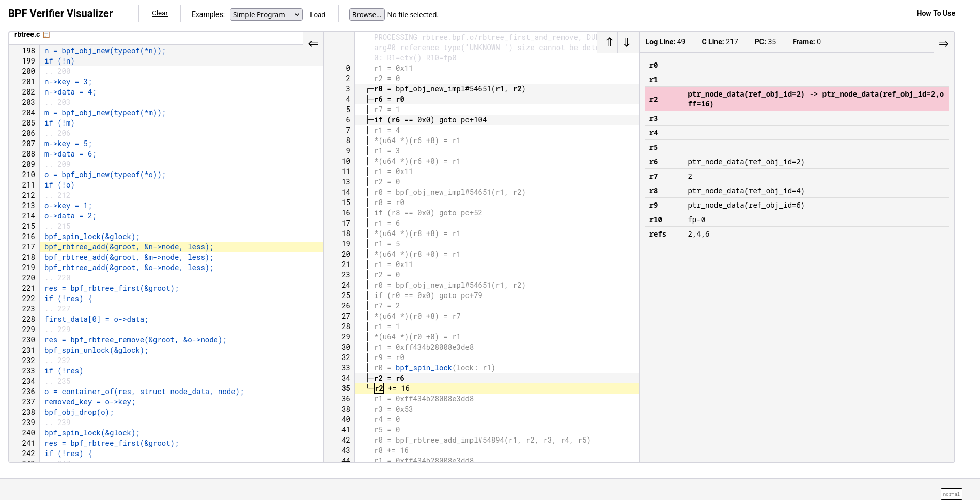Select source line 221 bpf_rbtree_first

tap(112, 288)
